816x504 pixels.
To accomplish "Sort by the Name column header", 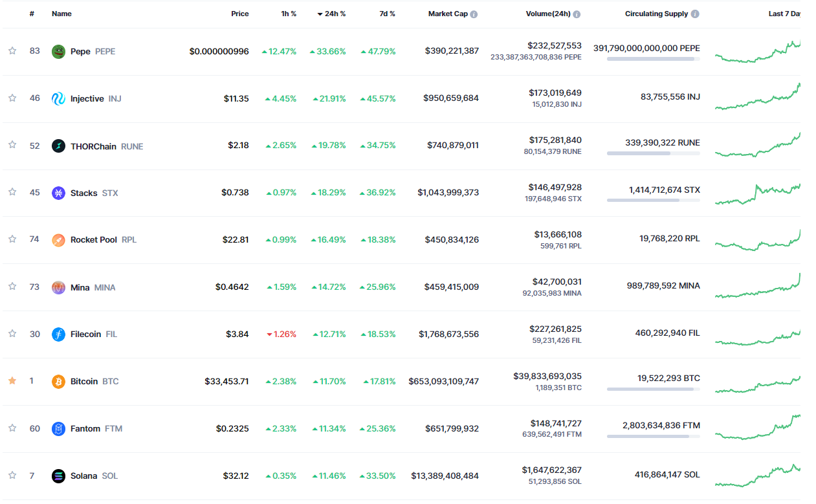I will click(61, 14).
